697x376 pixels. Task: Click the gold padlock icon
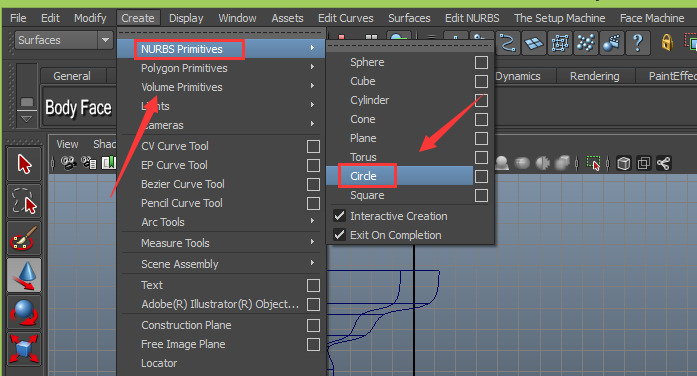[667, 43]
